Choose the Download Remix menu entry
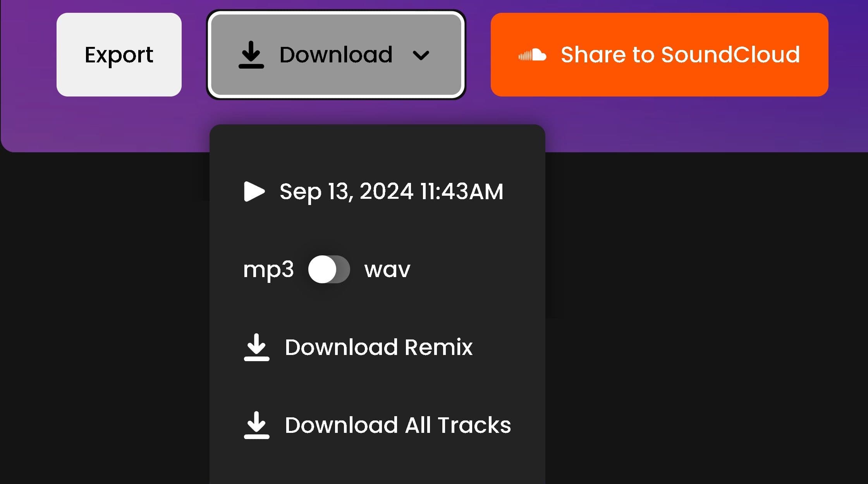Screen dimensions: 868x484 point(358,347)
